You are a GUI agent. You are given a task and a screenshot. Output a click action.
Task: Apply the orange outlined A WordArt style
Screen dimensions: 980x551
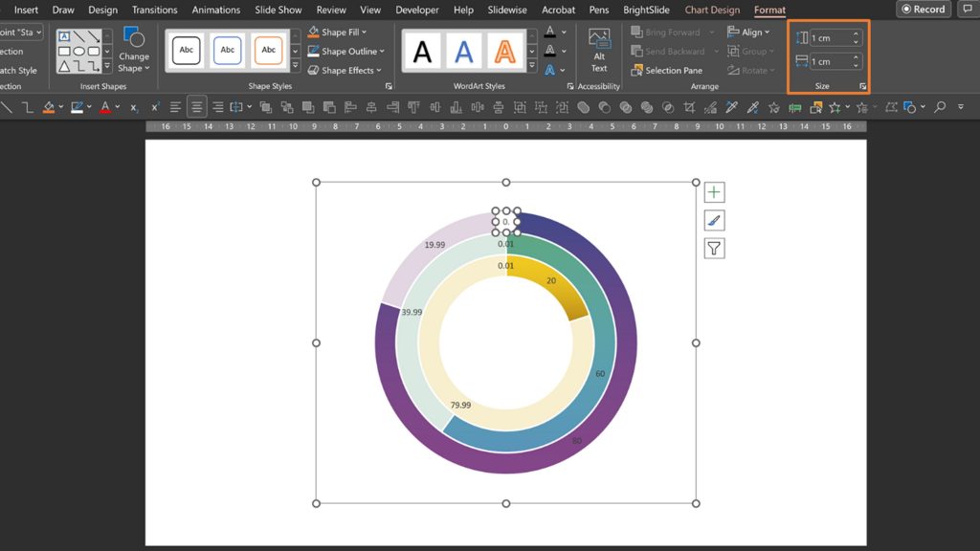point(504,52)
